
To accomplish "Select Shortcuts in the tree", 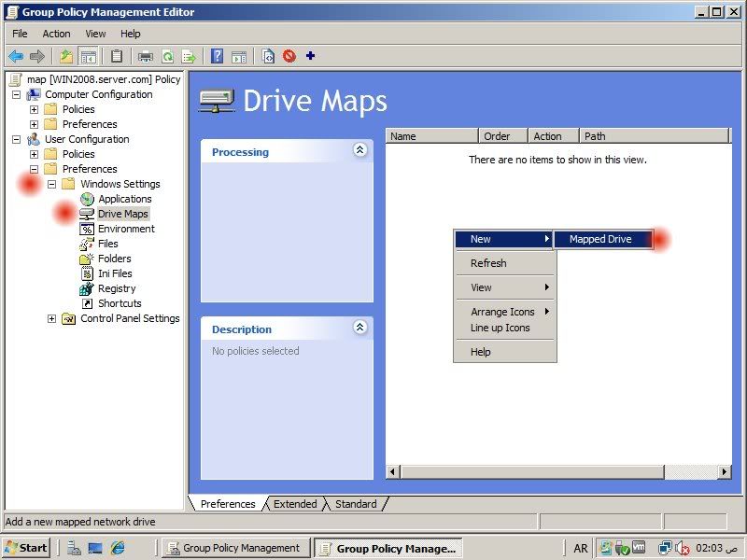I will pos(120,303).
